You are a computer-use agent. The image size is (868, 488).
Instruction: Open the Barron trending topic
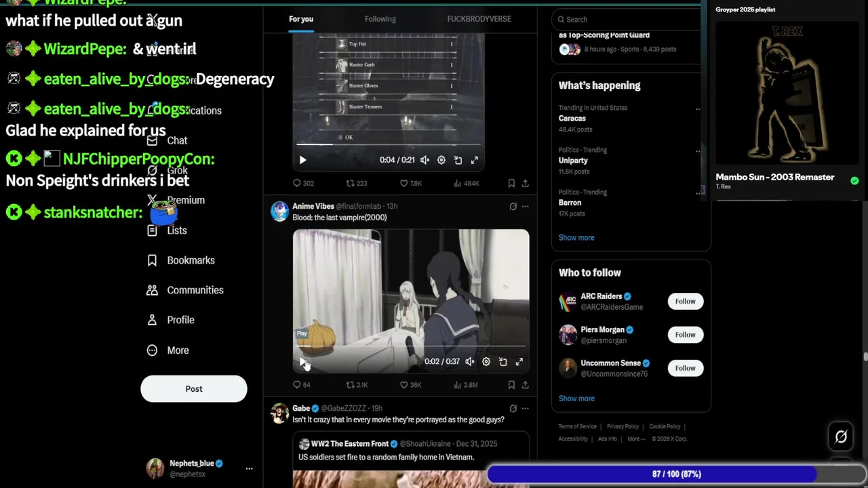pyautogui.click(x=570, y=203)
